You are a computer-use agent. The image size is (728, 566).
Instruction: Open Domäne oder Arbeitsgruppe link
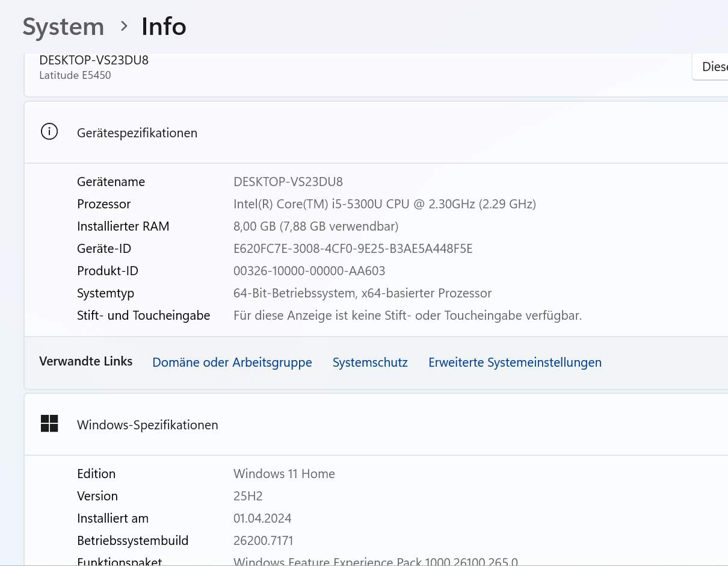[232, 362]
